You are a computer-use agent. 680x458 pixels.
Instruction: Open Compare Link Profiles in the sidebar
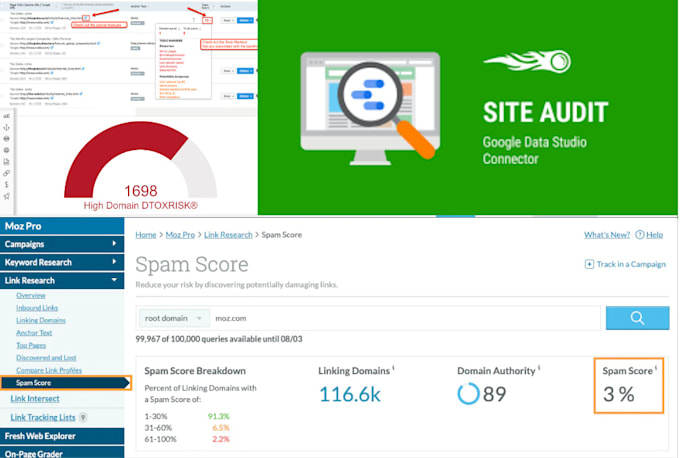[49, 370]
